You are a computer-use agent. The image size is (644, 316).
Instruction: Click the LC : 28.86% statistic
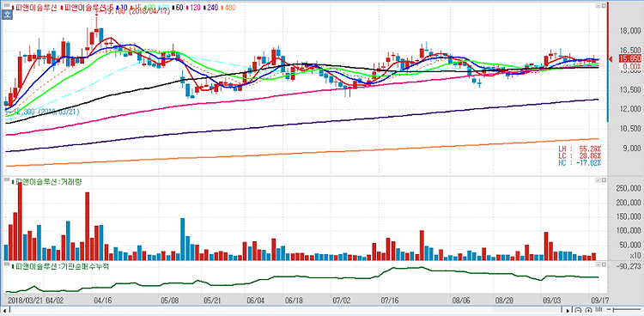point(579,155)
